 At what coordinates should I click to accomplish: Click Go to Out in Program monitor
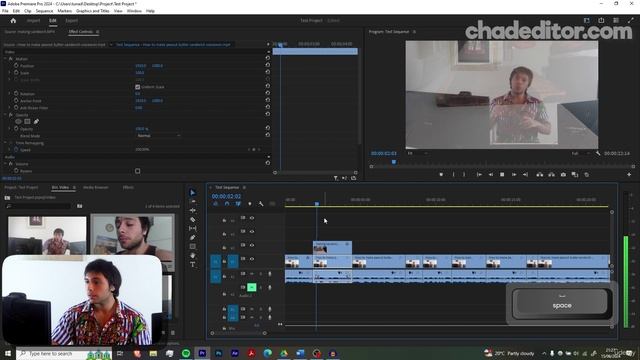pyautogui.click(x=525, y=175)
